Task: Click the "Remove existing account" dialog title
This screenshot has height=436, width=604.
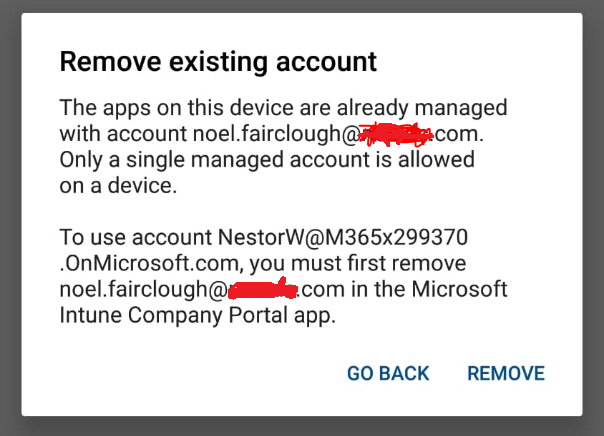Action: click(218, 62)
